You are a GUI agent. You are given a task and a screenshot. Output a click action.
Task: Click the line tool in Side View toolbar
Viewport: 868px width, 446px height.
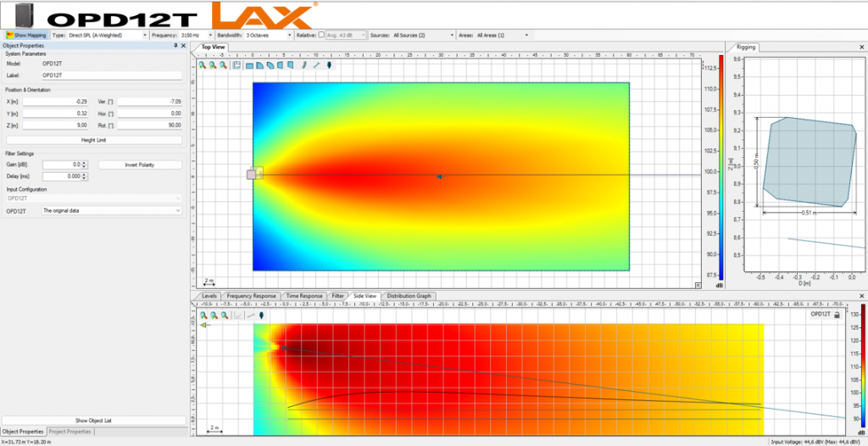click(250, 315)
